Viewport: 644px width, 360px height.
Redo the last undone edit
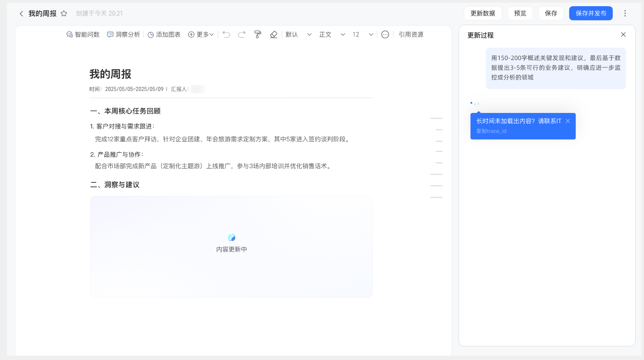tap(242, 35)
